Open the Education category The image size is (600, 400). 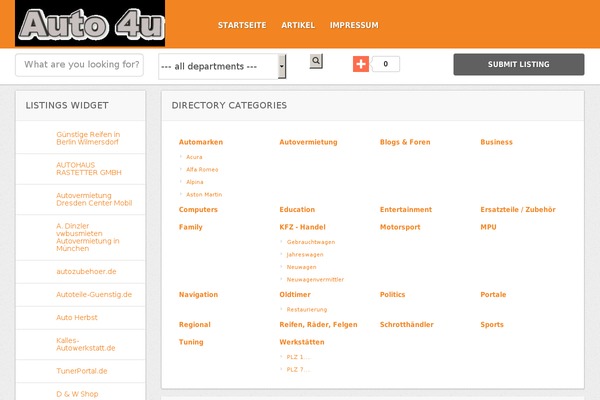coord(297,209)
